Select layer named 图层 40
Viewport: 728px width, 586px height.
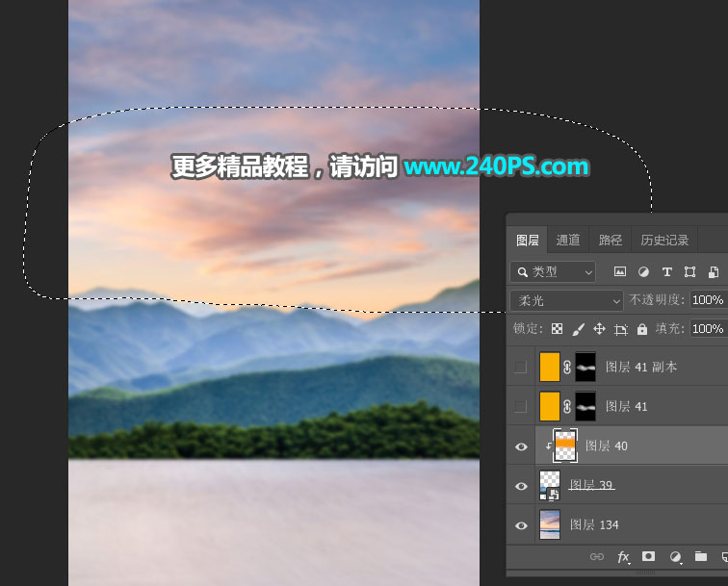click(x=606, y=446)
